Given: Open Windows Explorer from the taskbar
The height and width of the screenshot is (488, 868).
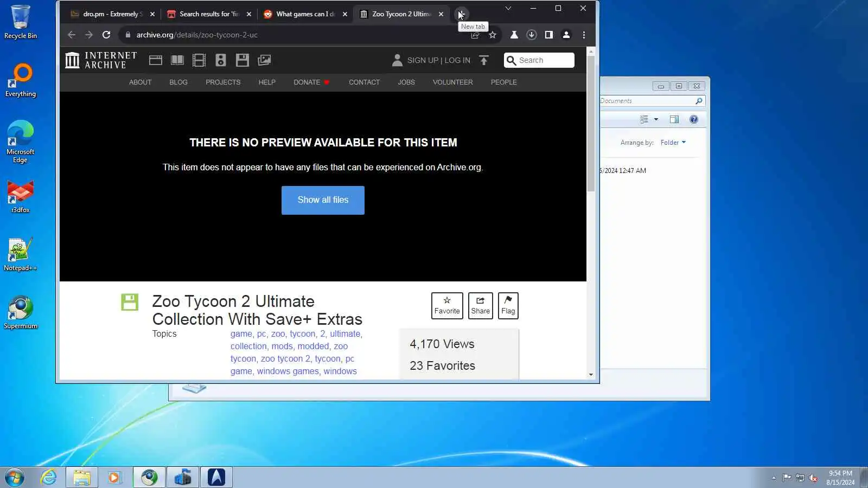Looking at the screenshot, I should pos(82,477).
